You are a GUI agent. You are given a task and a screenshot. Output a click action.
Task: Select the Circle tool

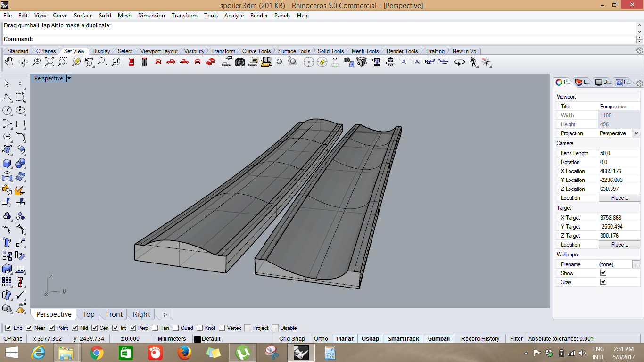click(x=7, y=110)
